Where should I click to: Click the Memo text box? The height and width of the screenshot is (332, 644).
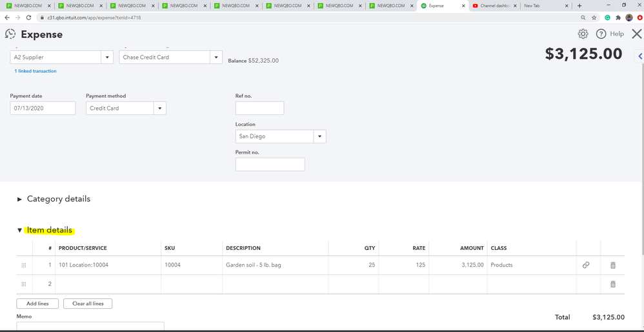click(90, 326)
